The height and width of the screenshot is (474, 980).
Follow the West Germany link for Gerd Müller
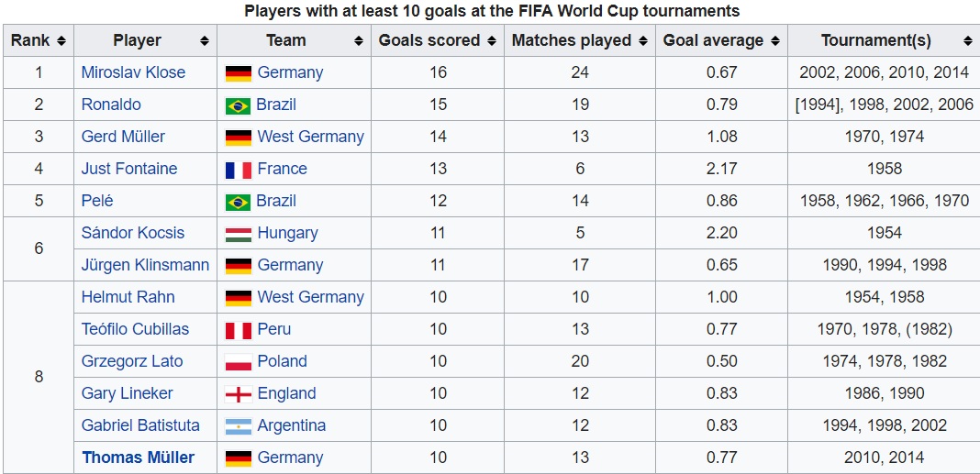pyautogui.click(x=310, y=137)
